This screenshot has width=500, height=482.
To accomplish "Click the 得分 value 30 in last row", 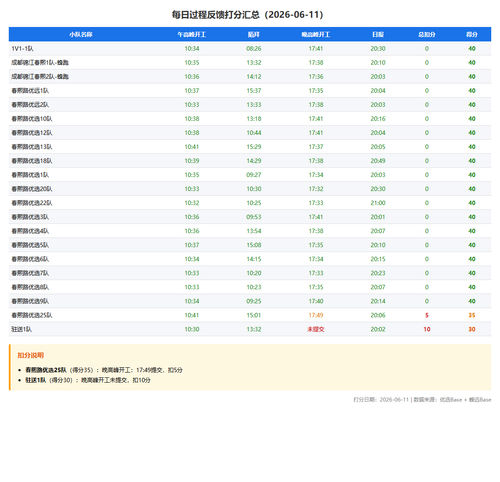I will (472, 329).
